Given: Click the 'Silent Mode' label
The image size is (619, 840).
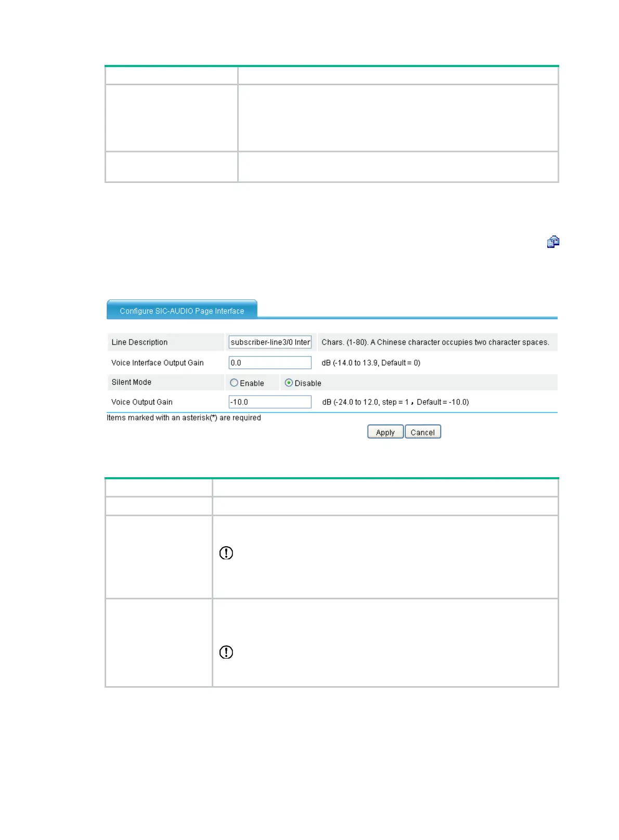Looking at the screenshot, I should coord(132,382).
